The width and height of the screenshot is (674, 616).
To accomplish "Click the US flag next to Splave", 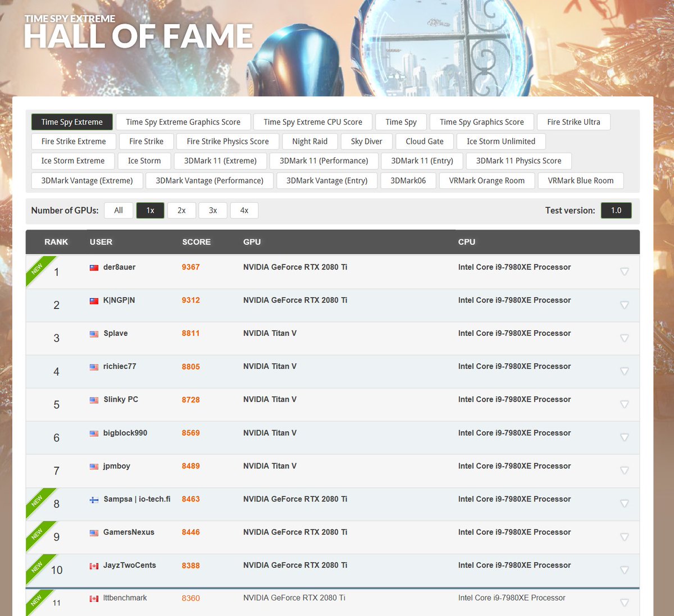I will (x=94, y=334).
